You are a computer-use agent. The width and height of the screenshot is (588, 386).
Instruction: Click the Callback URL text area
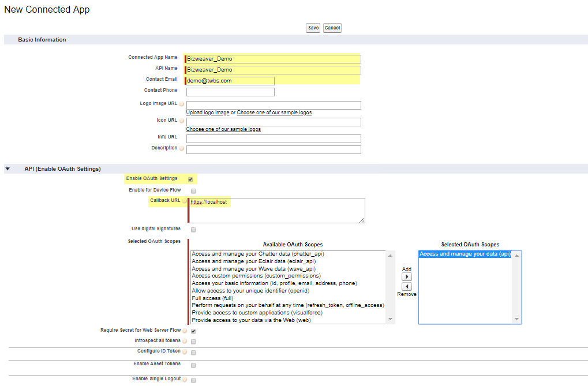(277, 211)
